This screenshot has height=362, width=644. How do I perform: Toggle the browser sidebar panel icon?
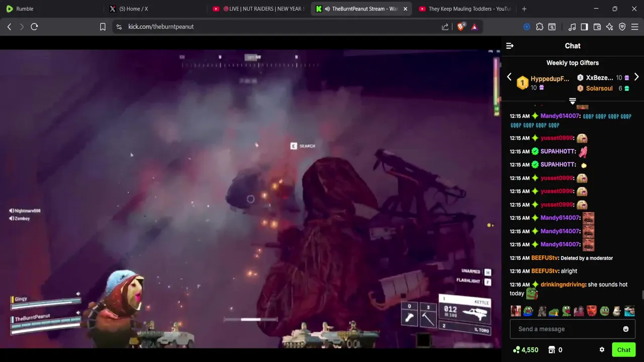point(584,27)
